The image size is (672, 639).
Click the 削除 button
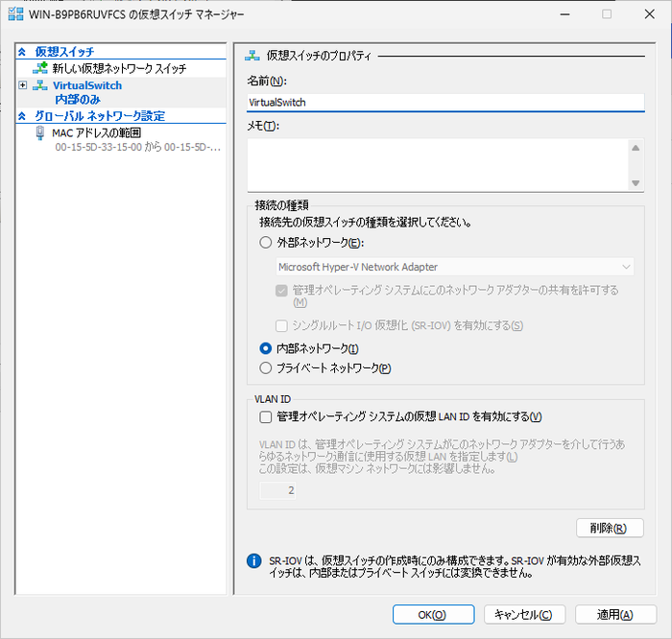tap(610, 528)
